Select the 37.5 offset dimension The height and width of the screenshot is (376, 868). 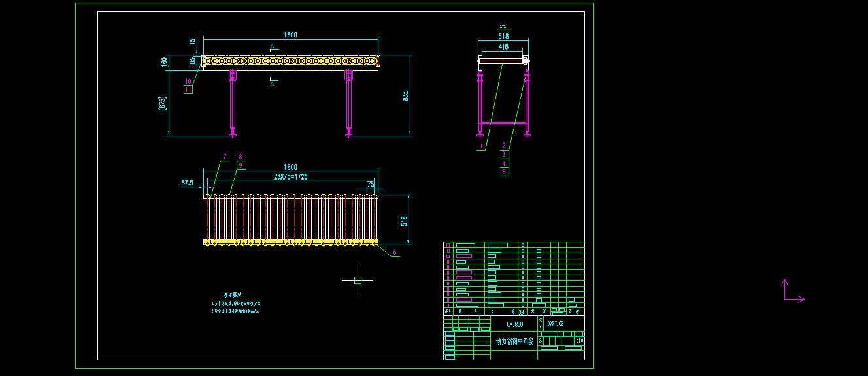[187, 183]
